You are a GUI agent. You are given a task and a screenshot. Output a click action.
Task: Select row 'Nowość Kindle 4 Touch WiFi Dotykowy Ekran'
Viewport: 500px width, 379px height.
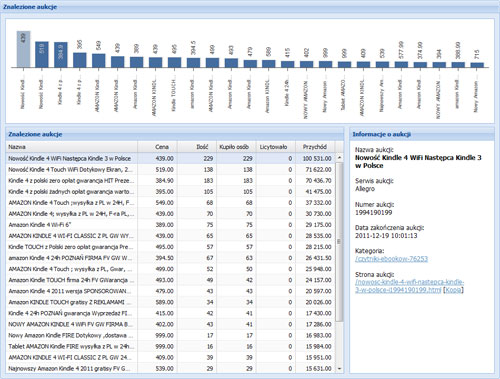click(170, 169)
